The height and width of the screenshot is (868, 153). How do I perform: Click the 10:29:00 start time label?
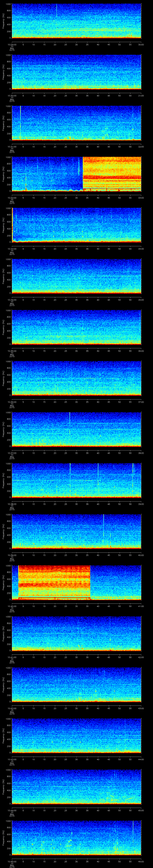point(12,44)
